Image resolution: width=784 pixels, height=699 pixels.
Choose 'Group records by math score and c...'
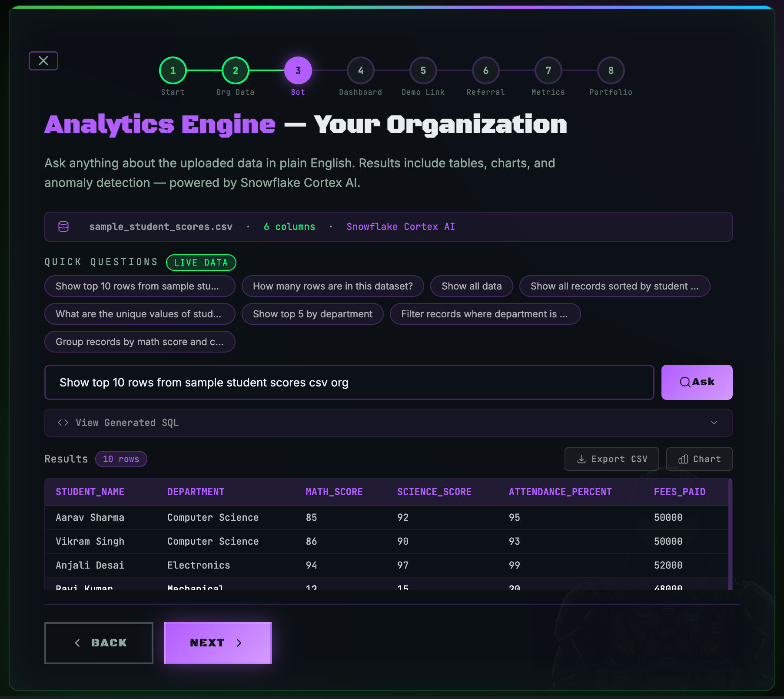point(140,342)
